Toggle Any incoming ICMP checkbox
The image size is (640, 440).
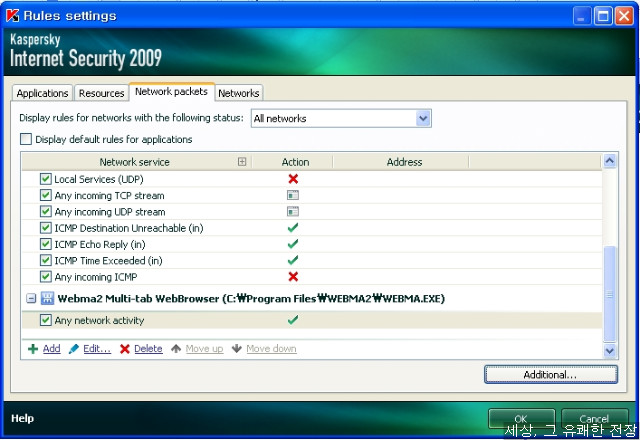[x=46, y=277]
